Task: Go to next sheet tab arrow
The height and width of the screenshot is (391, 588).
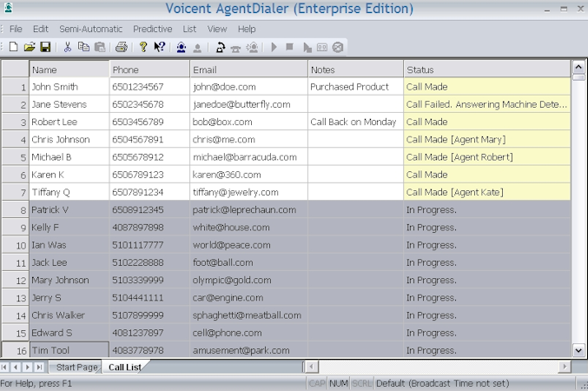Action: pos(28,367)
